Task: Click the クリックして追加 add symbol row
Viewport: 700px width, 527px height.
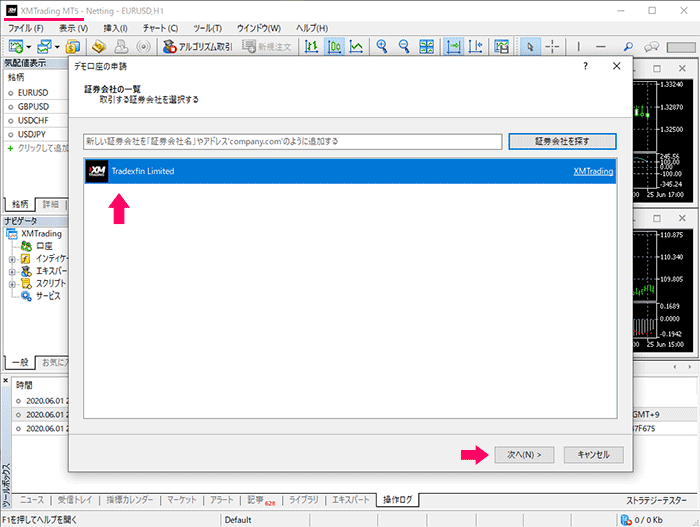Action: click(x=38, y=148)
